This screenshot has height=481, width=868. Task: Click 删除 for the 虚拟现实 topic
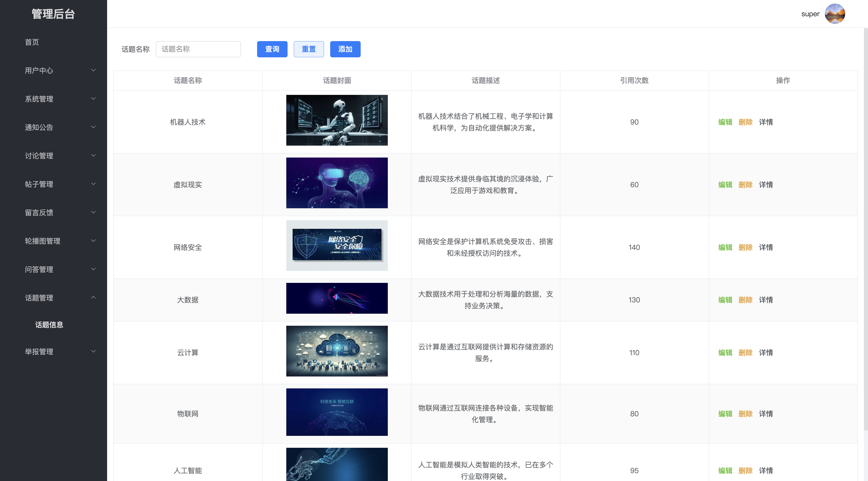[x=746, y=185]
